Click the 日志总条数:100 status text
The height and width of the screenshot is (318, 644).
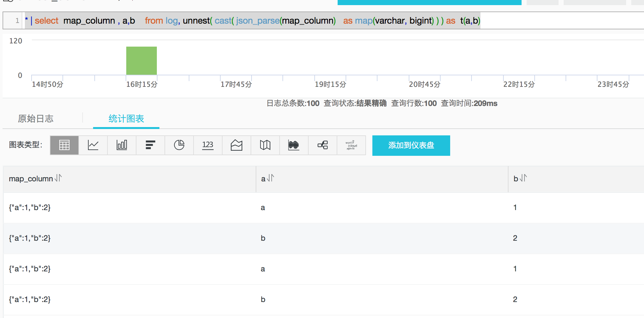coord(293,103)
